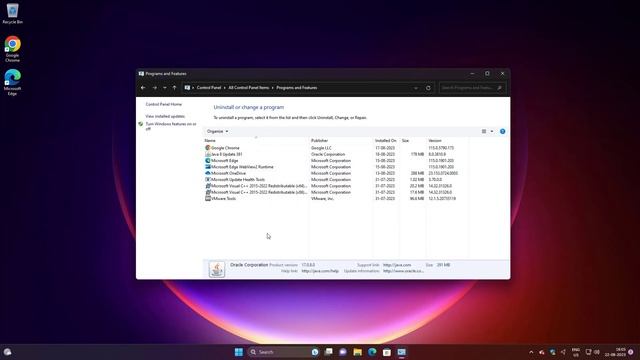This screenshot has width=640, height=360.
Task: Click the notification bell icon in tray
Action: click(631, 352)
